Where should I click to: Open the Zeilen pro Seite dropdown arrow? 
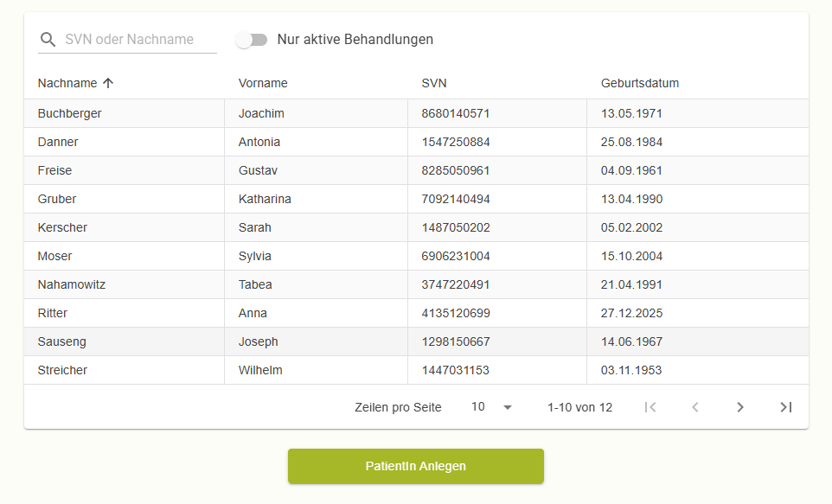507,406
